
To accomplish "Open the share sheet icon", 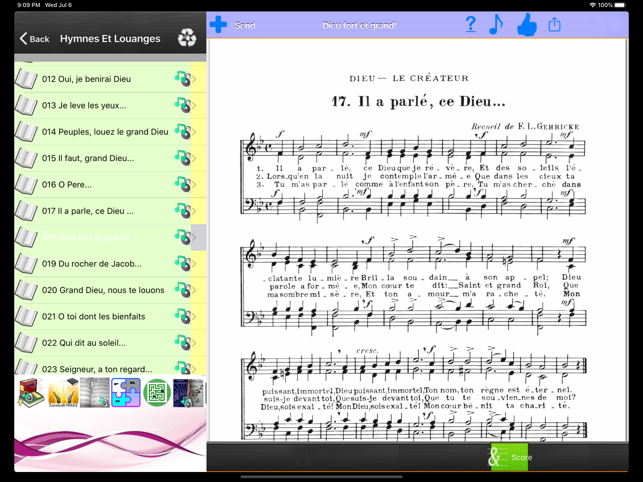I will [x=554, y=24].
